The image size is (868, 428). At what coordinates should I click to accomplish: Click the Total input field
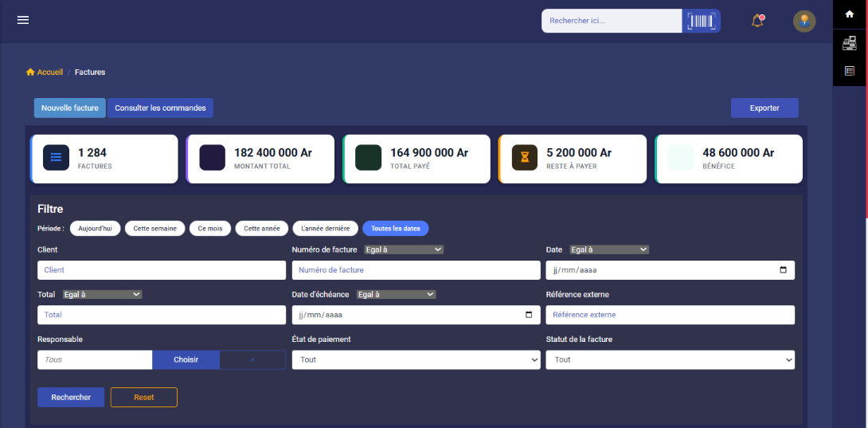pos(162,315)
